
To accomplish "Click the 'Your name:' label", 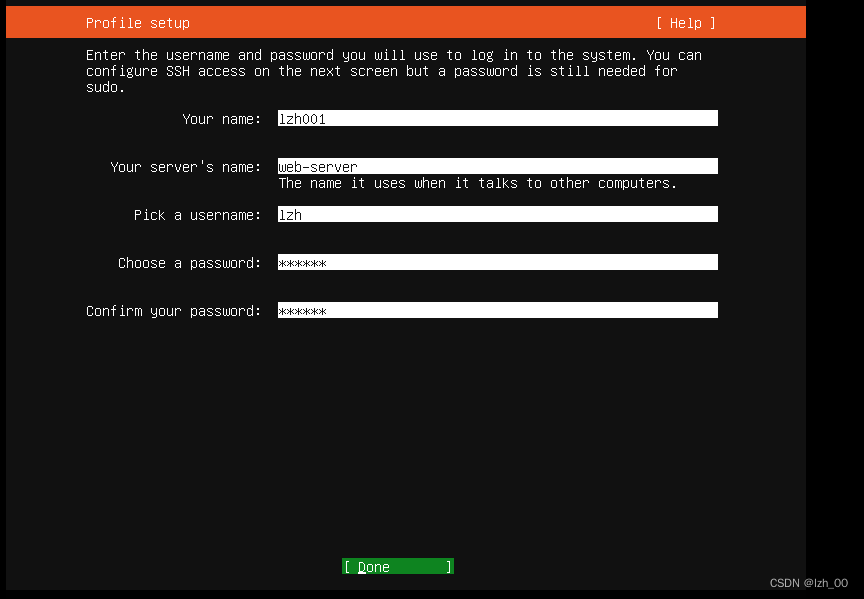I will tap(222, 119).
